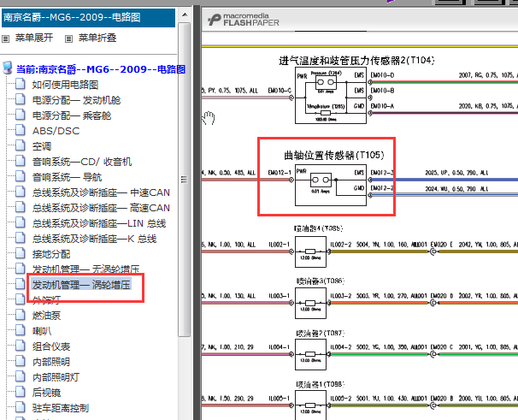The image size is (518, 420).
Task: Click tree panel vertical scrollbar thumb
Action: pos(185,180)
